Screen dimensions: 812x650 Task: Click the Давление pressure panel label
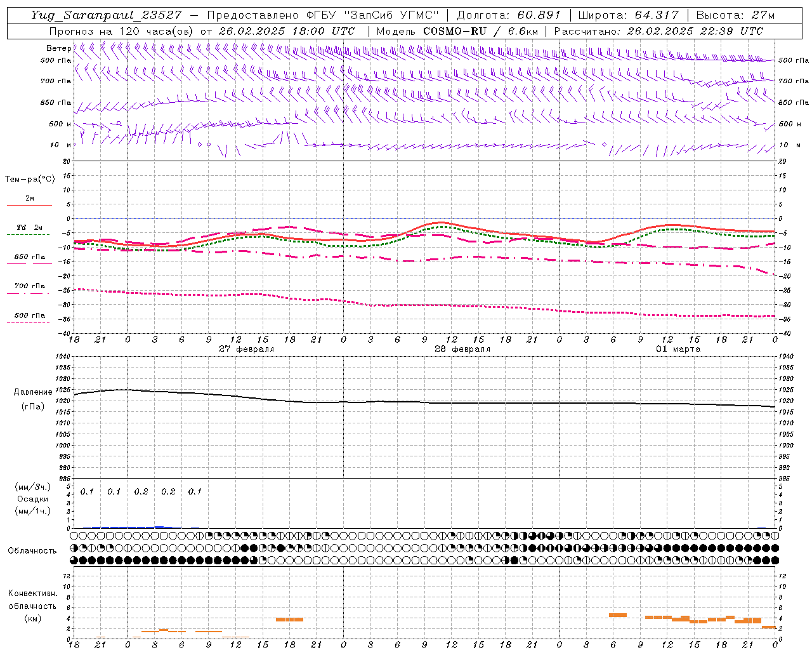point(33,392)
